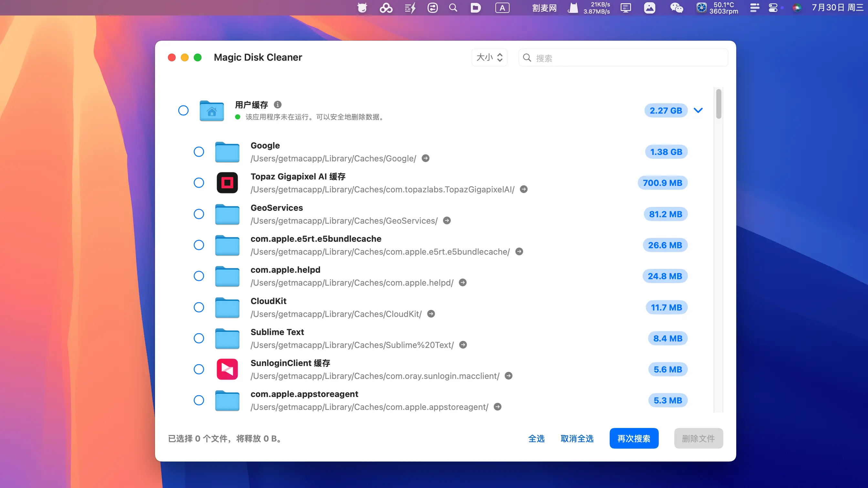The image size is (868, 488).
Task: Click arrow icon next to GeoServices path
Action: pyautogui.click(x=447, y=220)
